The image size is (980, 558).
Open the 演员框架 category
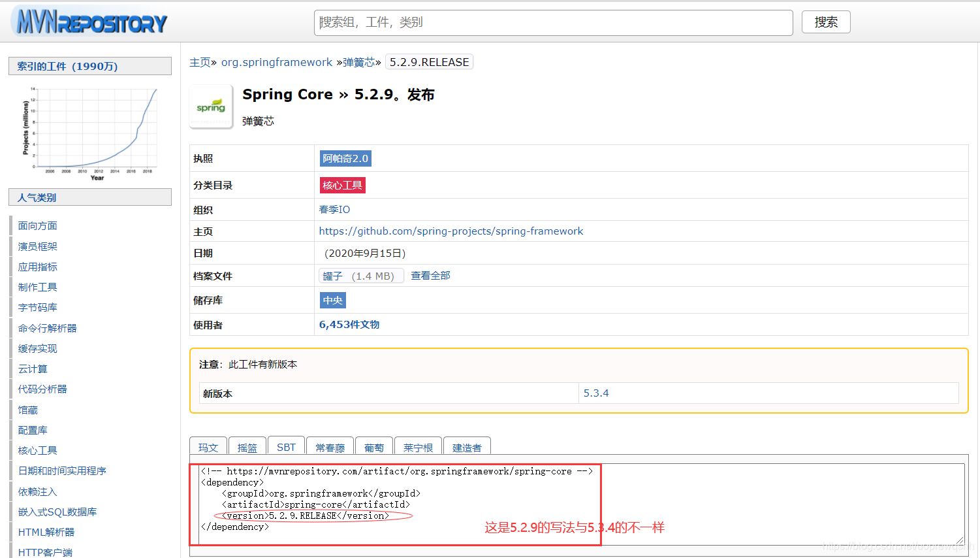38,246
